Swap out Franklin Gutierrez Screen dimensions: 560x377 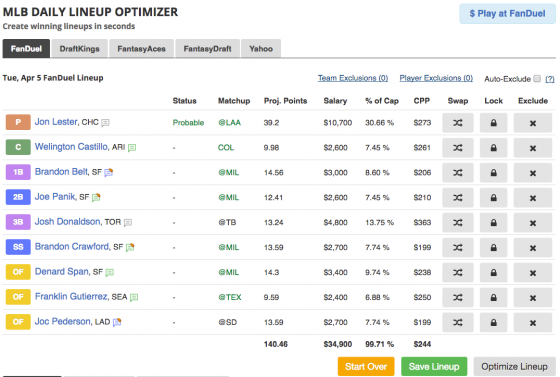tap(458, 298)
